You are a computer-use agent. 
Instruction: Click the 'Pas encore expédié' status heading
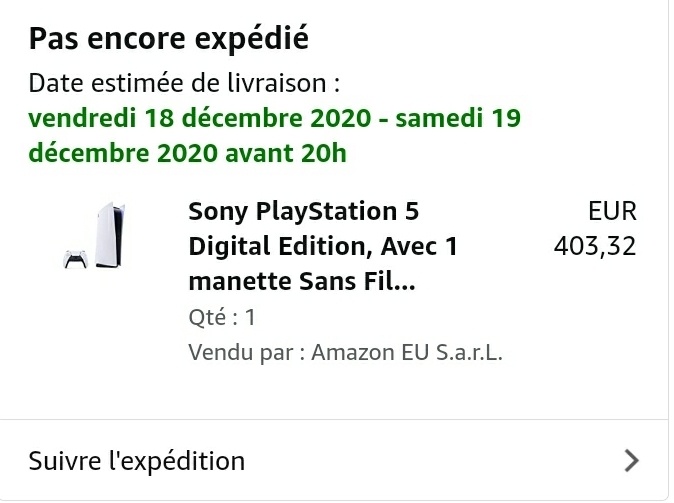[169, 40]
